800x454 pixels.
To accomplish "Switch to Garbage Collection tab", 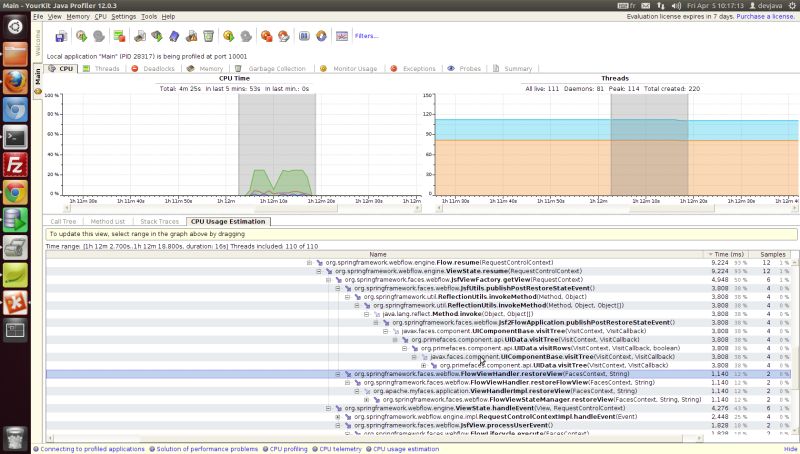I will [270, 68].
